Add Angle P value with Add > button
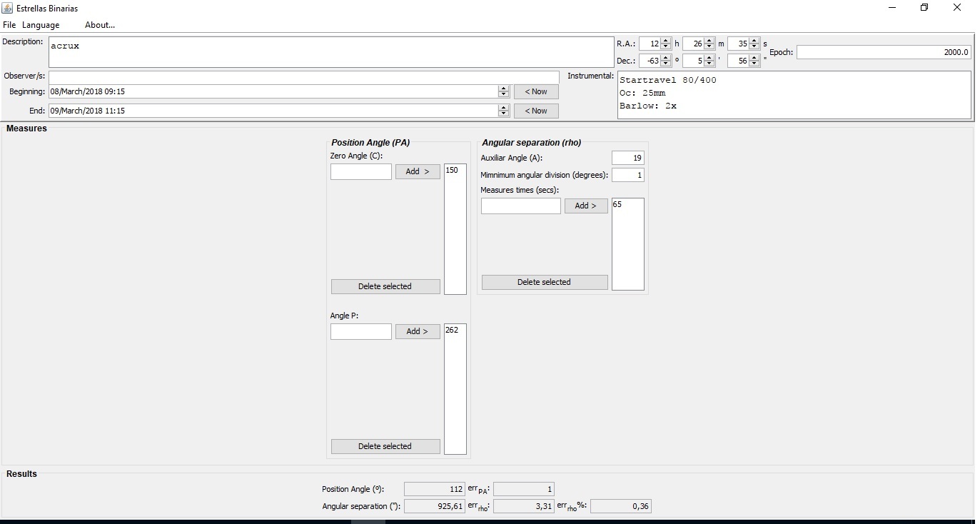980x524 pixels. coord(418,331)
